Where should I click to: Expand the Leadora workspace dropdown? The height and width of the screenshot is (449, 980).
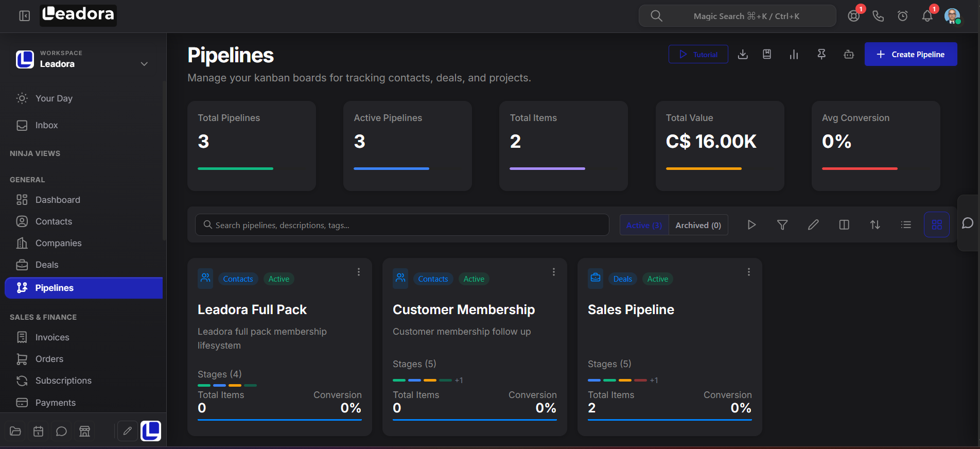point(144,64)
